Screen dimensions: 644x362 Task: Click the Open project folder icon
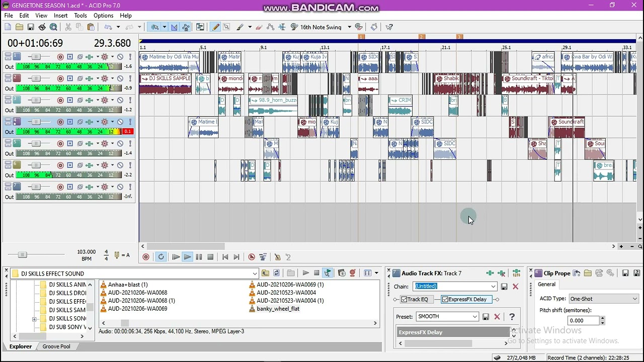[19, 27]
